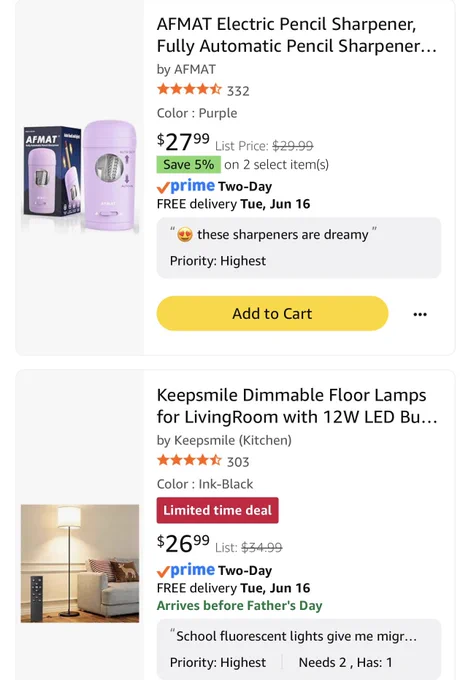The image size is (471, 680).
Task: Tap the Save 5% badge
Action: [x=189, y=164]
